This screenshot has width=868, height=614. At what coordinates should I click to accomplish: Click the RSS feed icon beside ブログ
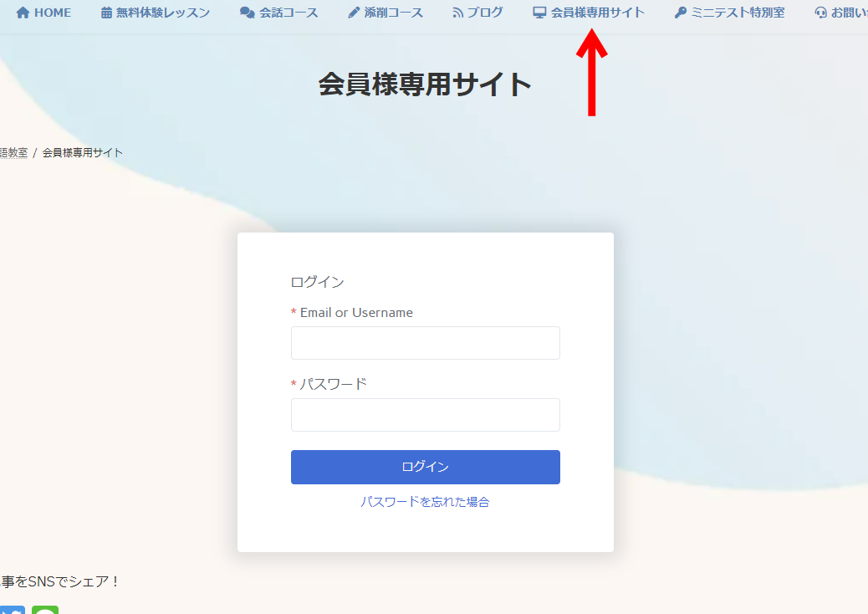pyautogui.click(x=457, y=13)
